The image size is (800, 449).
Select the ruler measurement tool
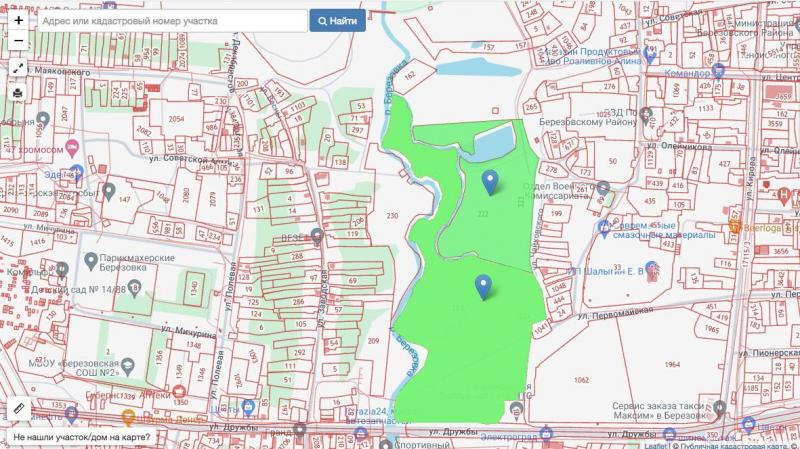coord(18,408)
